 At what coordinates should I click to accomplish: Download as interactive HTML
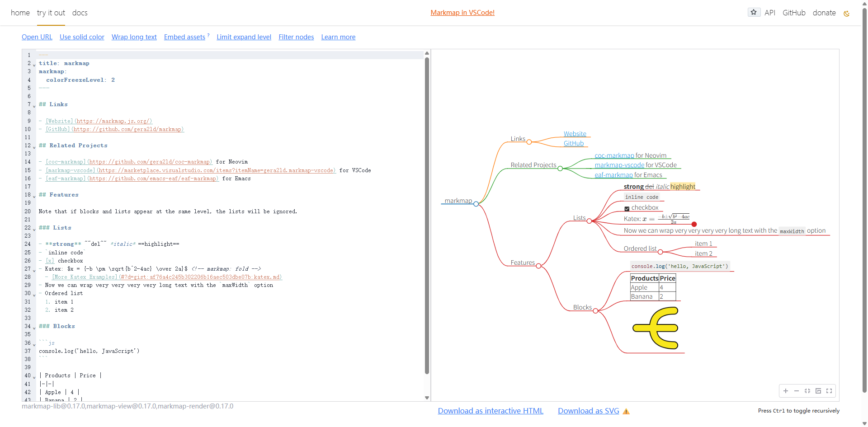point(491,411)
